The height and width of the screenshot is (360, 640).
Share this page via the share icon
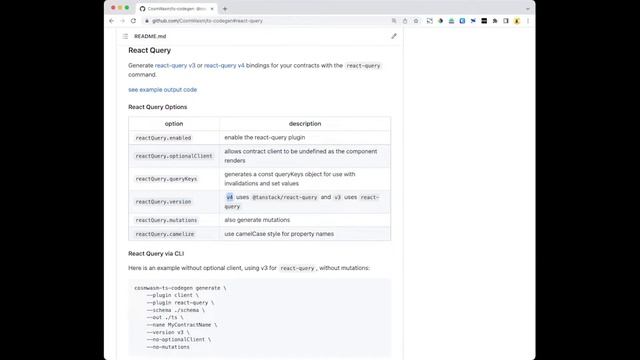point(405,21)
